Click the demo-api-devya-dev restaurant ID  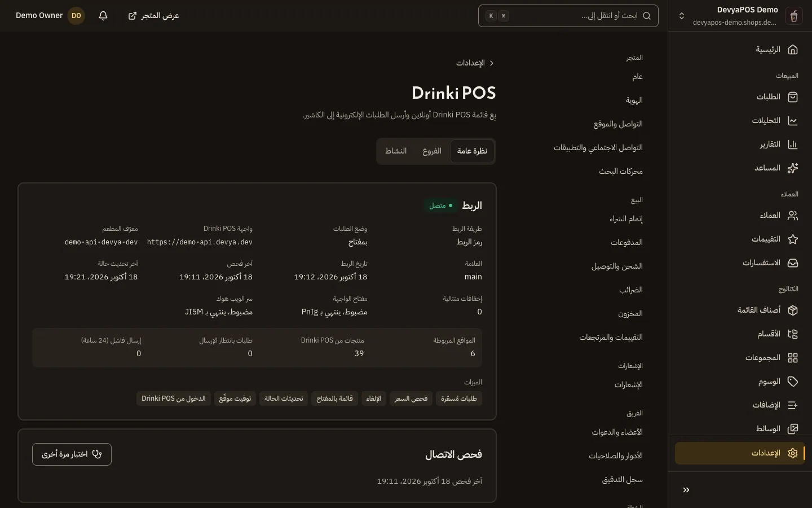coord(101,242)
